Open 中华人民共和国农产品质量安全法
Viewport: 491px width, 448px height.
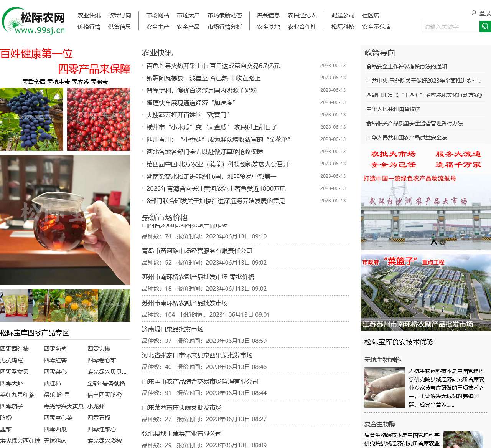point(407,137)
